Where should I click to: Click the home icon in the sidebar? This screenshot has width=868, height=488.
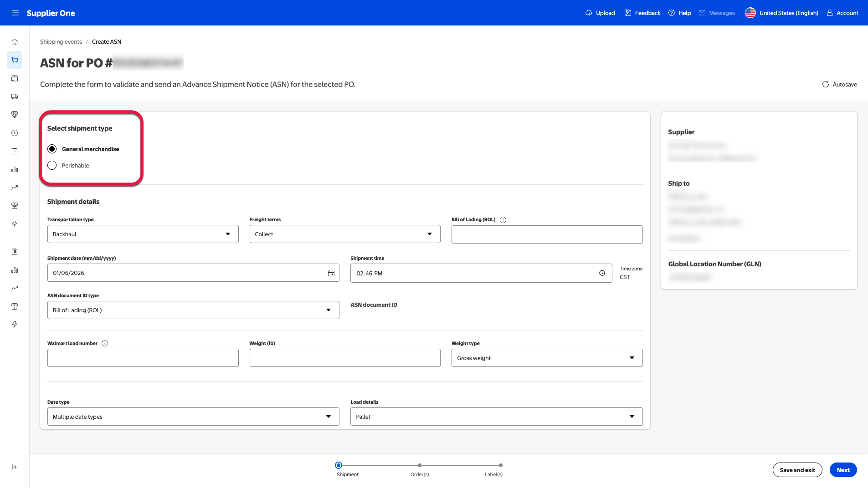coord(15,42)
